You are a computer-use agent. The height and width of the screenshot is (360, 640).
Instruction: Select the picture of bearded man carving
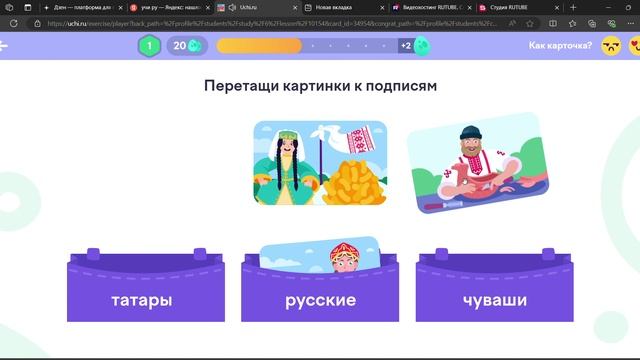click(x=478, y=163)
